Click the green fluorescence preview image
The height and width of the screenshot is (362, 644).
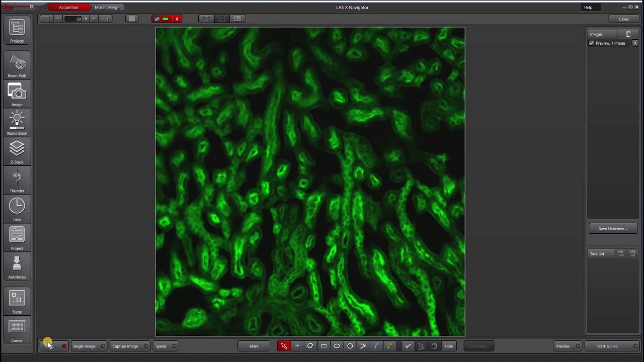click(310, 182)
